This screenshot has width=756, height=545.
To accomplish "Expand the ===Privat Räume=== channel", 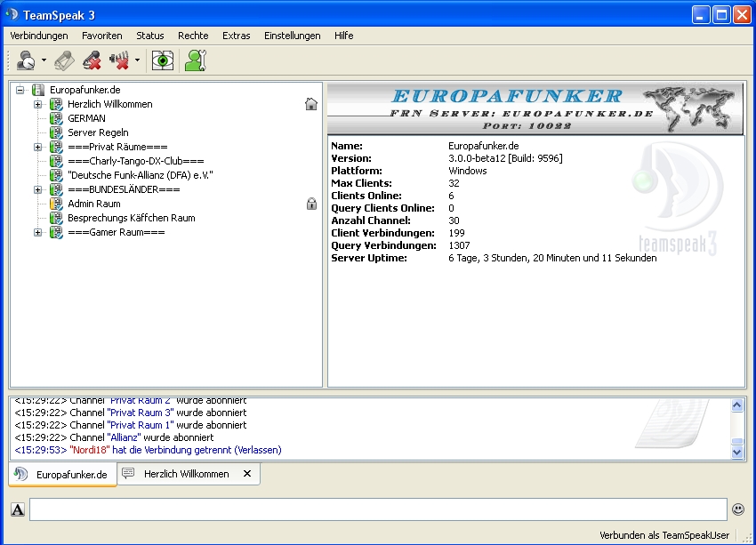I will click(37, 147).
